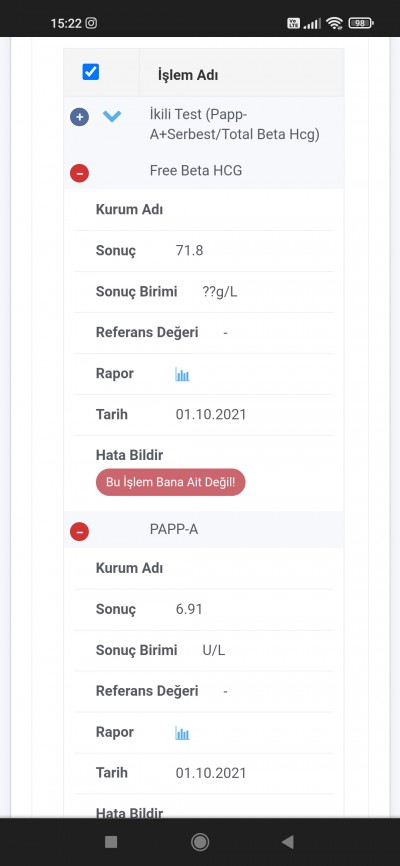This screenshot has height=866, width=400.
Task: Tap the Wi-Fi icon in status bar
Action: [x=334, y=23]
